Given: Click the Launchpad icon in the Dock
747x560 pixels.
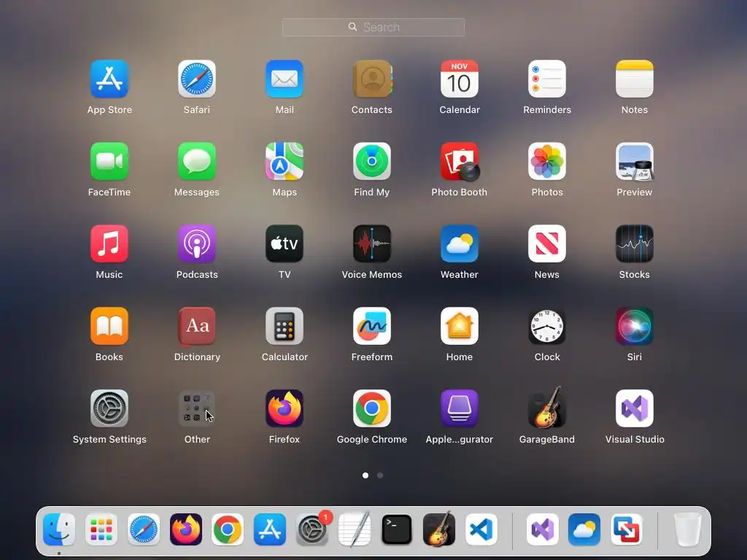Looking at the screenshot, I should [101, 529].
